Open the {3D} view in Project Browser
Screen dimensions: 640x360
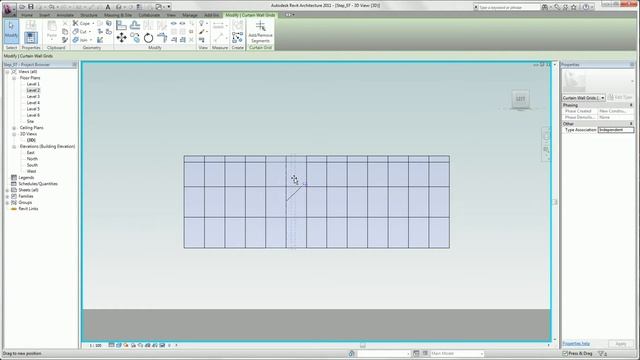[31, 140]
